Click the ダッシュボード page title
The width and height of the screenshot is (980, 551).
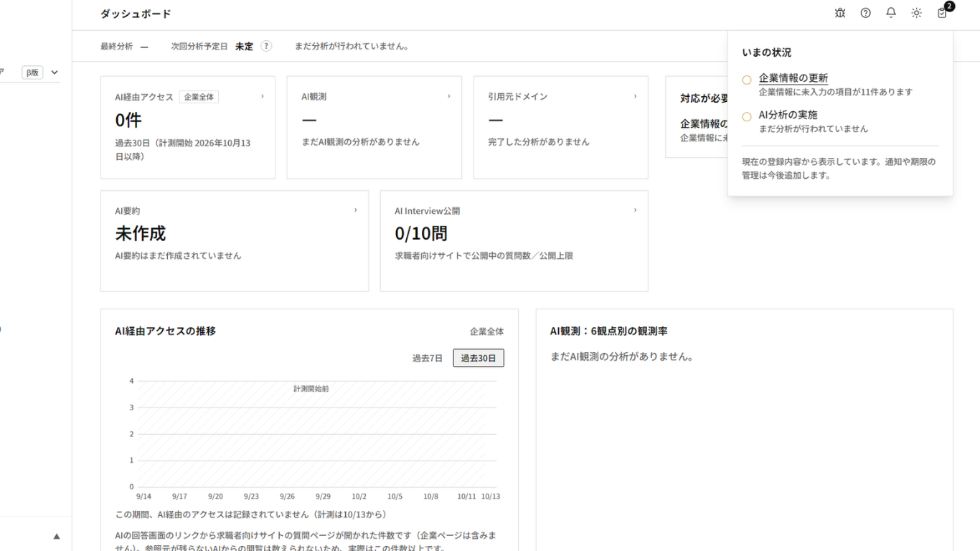136,14
